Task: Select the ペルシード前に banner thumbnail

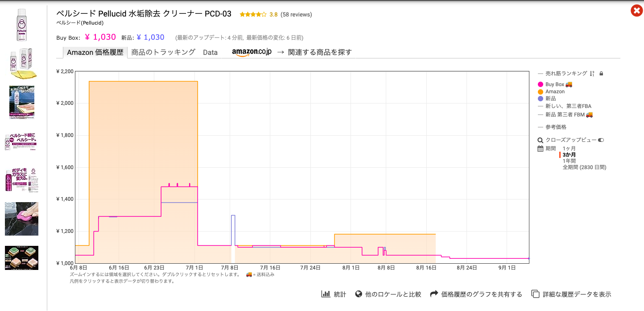Action: (21, 141)
